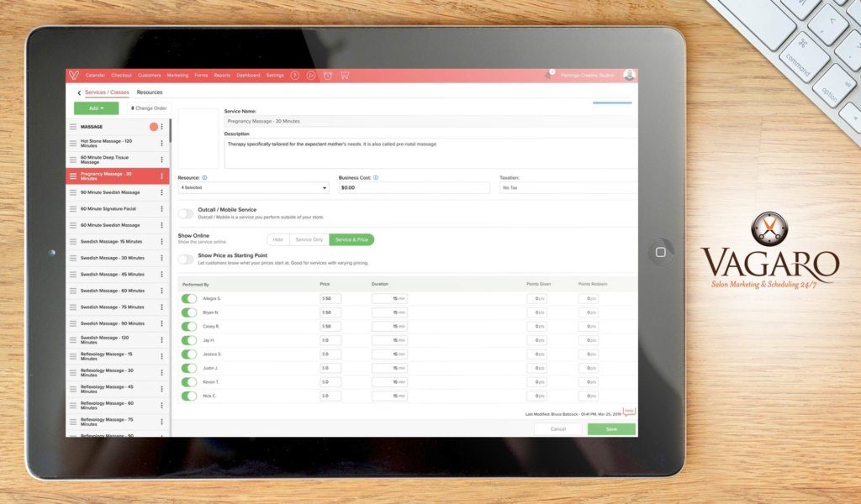Open the Add button dropdown
Screen dimensions: 861x504
(94, 108)
